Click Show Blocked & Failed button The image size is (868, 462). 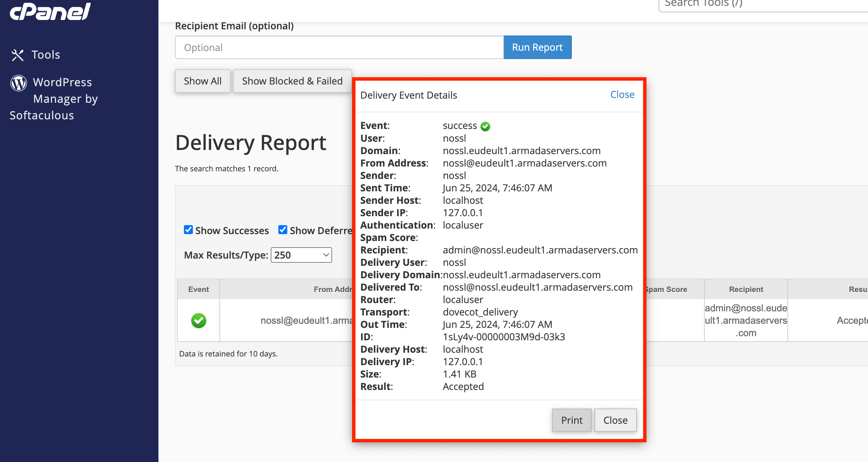click(x=292, y=81)
